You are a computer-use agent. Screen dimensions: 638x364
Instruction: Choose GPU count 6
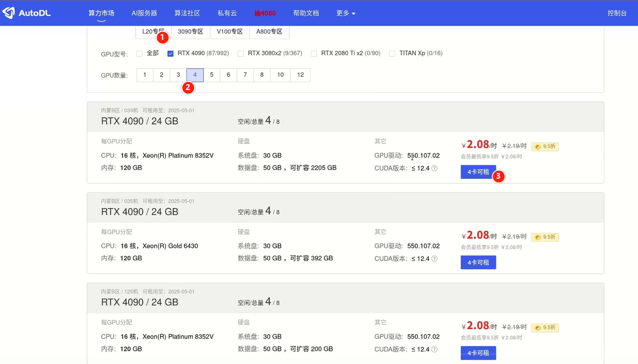pyautogui.click(x=228, y=75)
